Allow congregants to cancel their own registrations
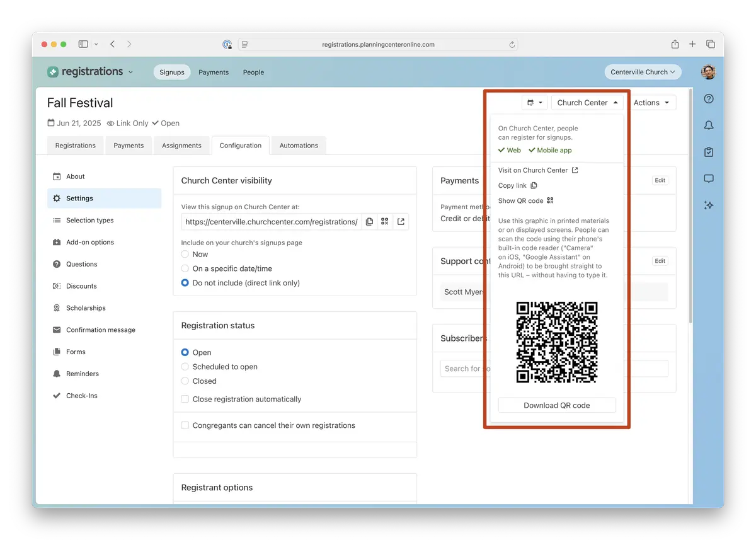The height and width of the screenshot is (540, 756). pyautogui.click(x=185, y=425)
